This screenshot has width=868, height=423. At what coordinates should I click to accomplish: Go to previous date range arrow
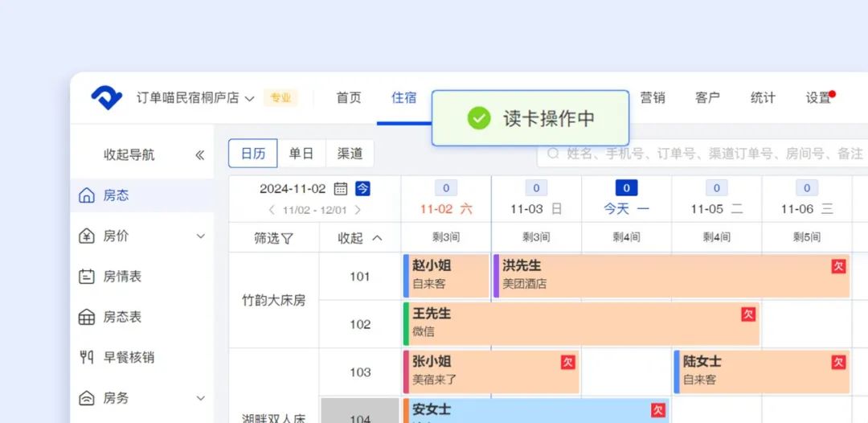[272, 211]
